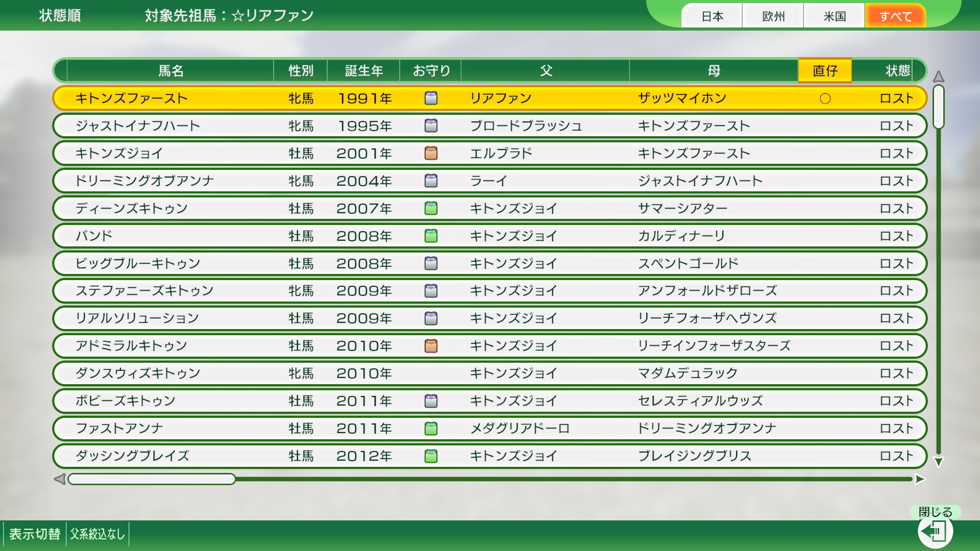Click the 父系絞込なし filter button
Image resolution: width=980 pixels, height=551 pixels.
coord(97,534)
